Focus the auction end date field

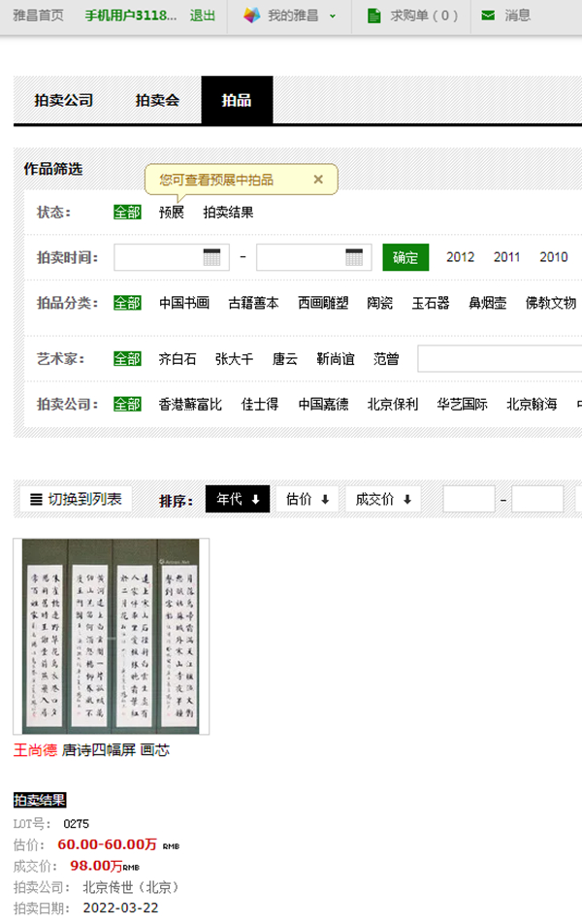coord(314,257)
